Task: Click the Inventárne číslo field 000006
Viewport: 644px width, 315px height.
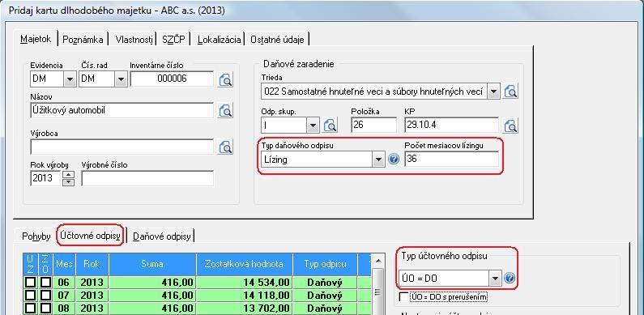Action: [172, 79]
